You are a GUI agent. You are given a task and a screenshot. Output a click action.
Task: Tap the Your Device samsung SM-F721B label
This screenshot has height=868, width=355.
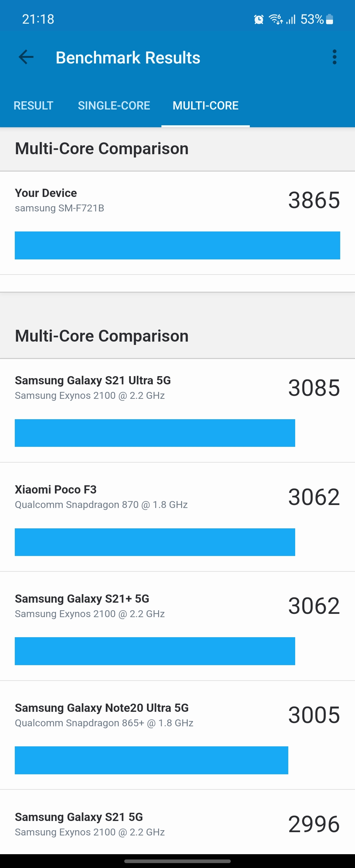tap(59, 200)
